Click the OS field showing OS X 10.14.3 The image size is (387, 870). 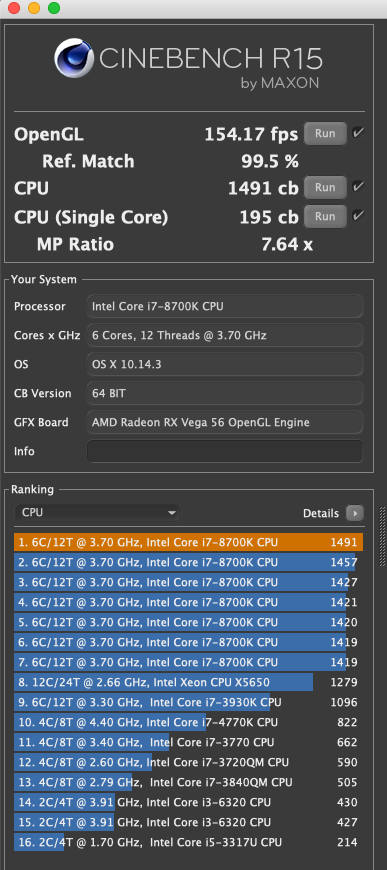[225, 365]
